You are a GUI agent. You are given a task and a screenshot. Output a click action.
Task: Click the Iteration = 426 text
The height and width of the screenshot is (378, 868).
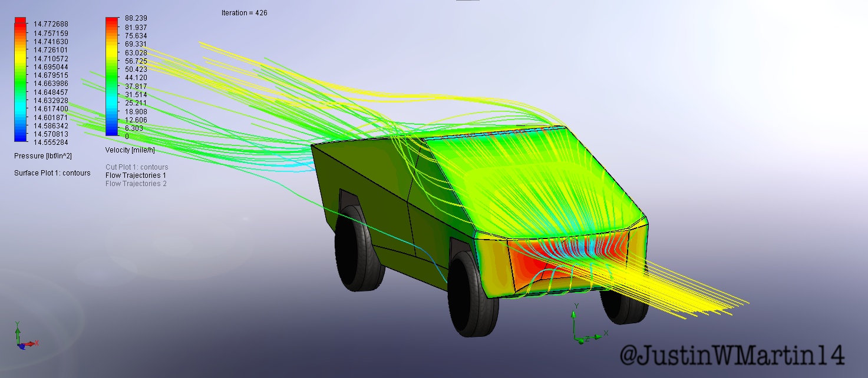(x=244, y=13)
